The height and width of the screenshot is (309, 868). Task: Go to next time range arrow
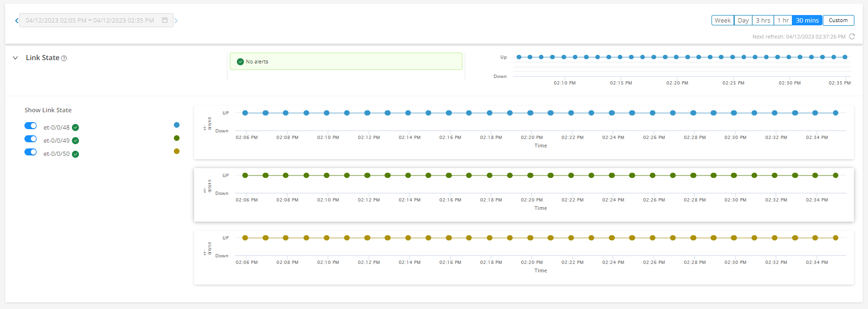pyautogui.click(x=176, y=20)
